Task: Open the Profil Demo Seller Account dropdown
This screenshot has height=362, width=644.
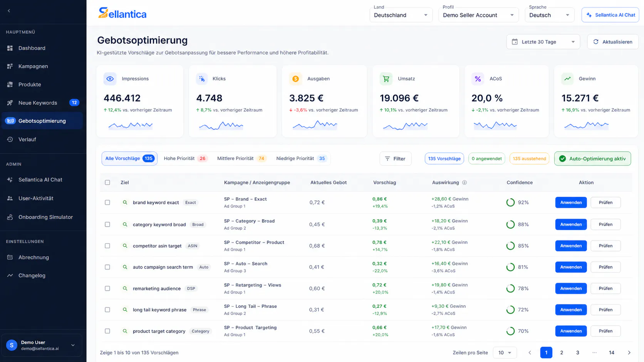Action: point(478,15)
